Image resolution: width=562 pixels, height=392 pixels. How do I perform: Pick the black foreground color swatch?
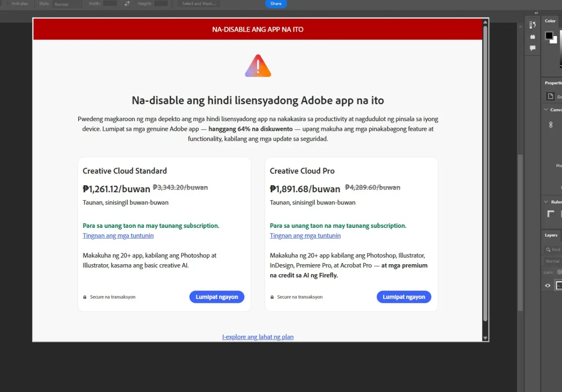click(x=549, y=36)
